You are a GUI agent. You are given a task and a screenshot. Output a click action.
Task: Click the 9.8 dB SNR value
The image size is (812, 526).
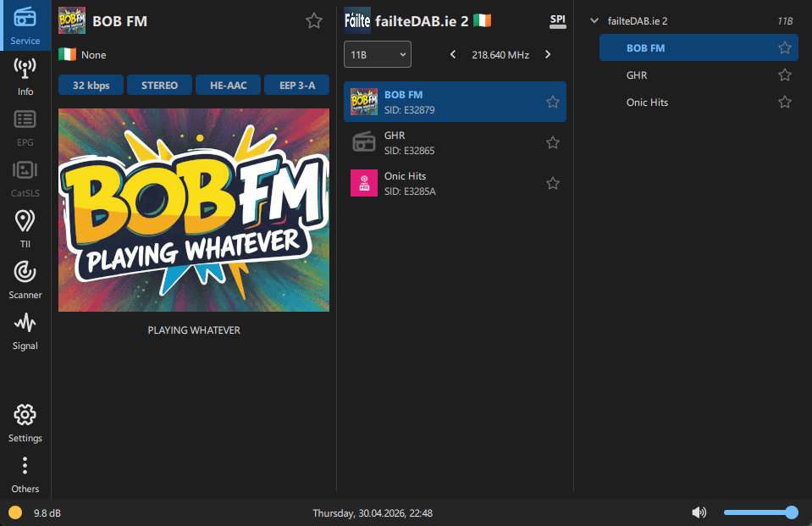pos(47,513)
